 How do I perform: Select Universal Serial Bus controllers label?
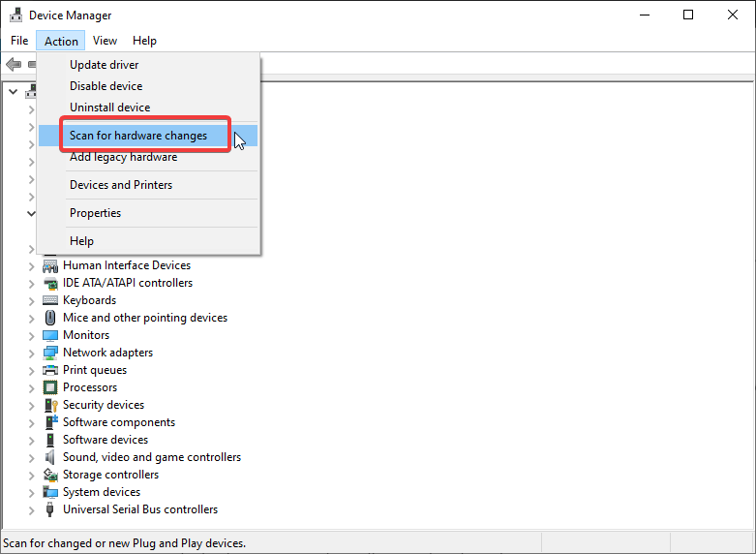tap(140, 509)
